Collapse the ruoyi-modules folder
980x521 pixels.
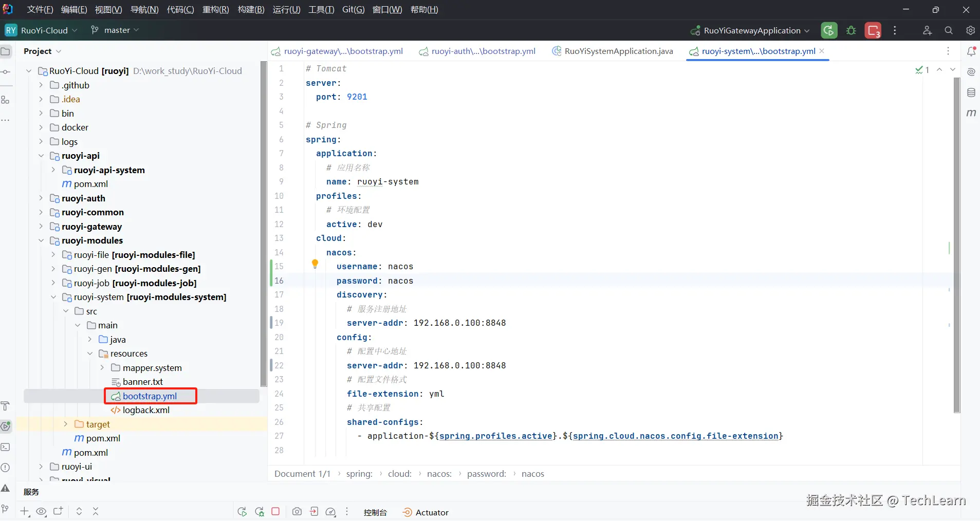41,240
